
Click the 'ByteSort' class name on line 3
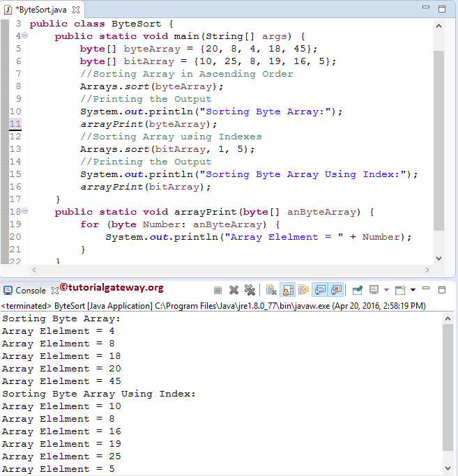tap(137, 24)
